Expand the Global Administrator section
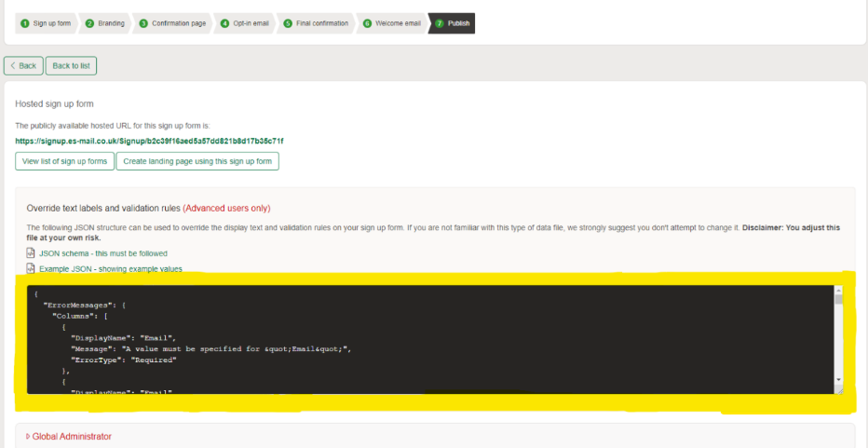Image resolution: width=868 pixels, height=448 pixels. click(69, 437)
